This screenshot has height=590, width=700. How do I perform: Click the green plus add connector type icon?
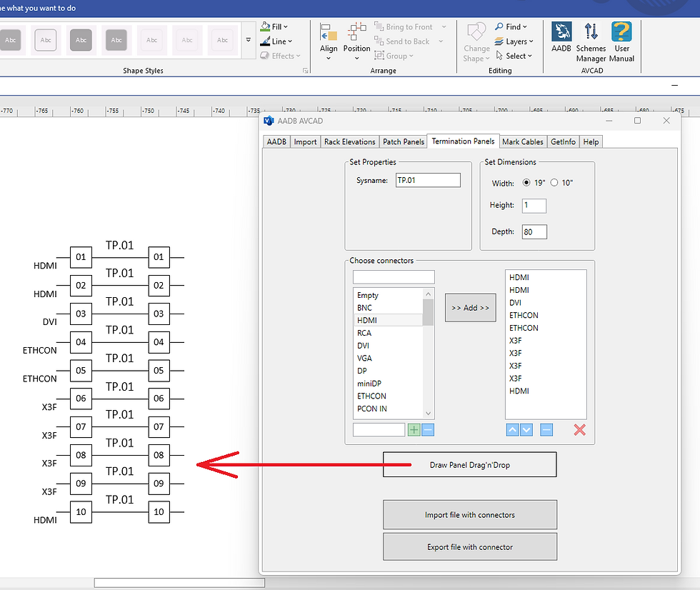(x=414, y=430)
